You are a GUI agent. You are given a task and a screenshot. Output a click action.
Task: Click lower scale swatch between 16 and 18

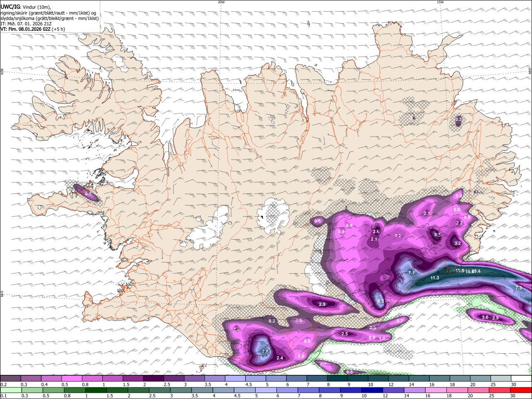click(x=436, y=390)
